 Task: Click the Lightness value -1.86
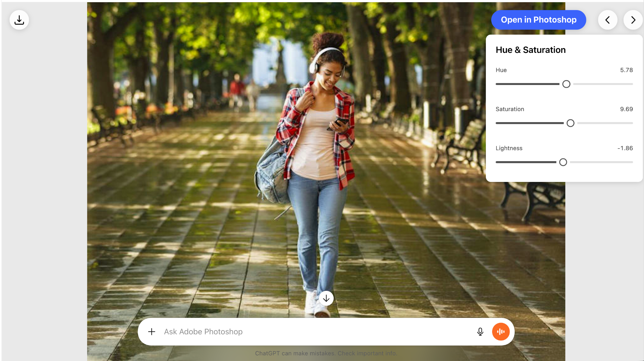point(625,148)
